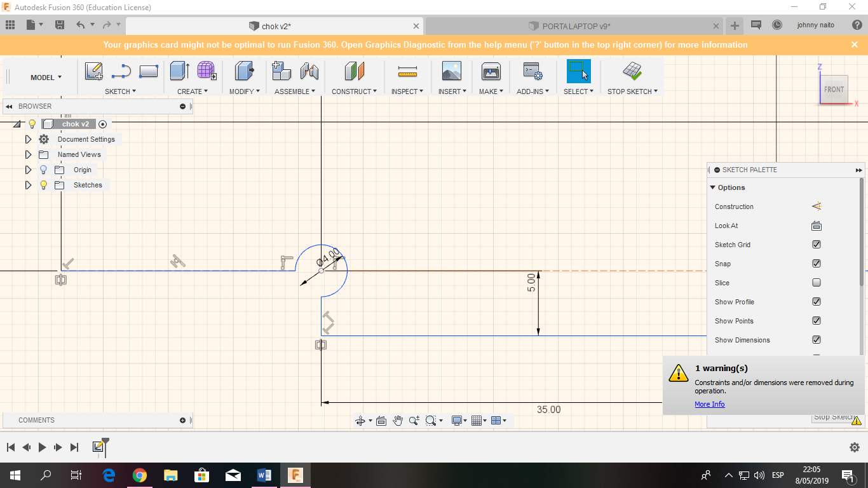Toggle the Origin folder visibility bulb
Image resolution: width=868 pixels, height=488 pixels.
tap(43, 170)
